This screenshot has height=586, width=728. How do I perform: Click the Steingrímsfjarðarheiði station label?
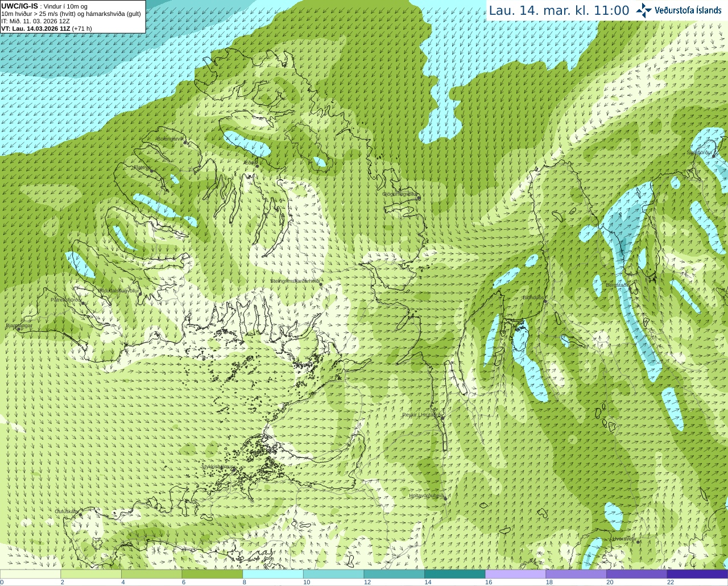tap(295, 281)
